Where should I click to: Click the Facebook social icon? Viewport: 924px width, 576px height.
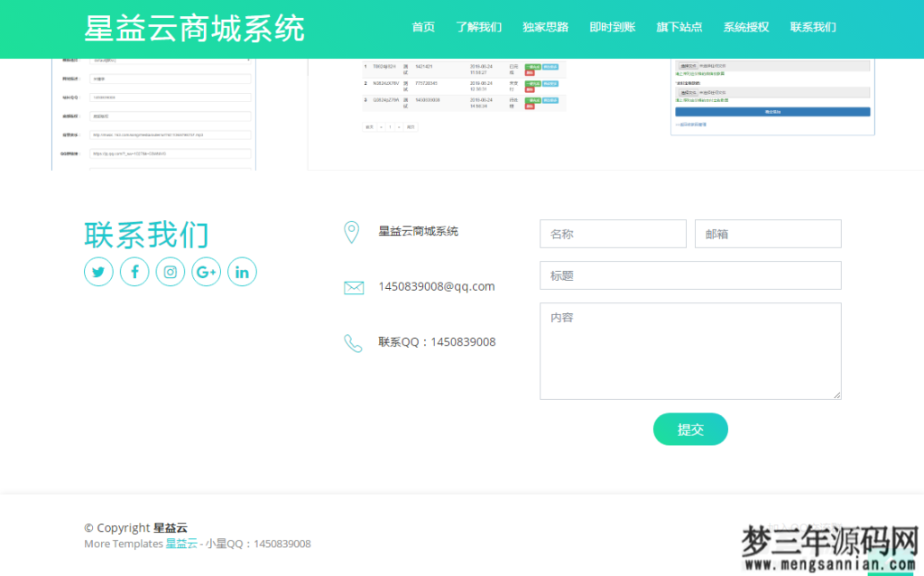tap(134, 271)
